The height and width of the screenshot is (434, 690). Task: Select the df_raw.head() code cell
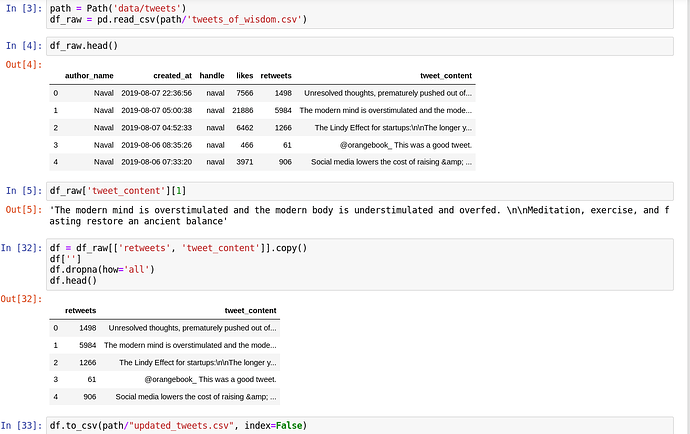[360, 46]
